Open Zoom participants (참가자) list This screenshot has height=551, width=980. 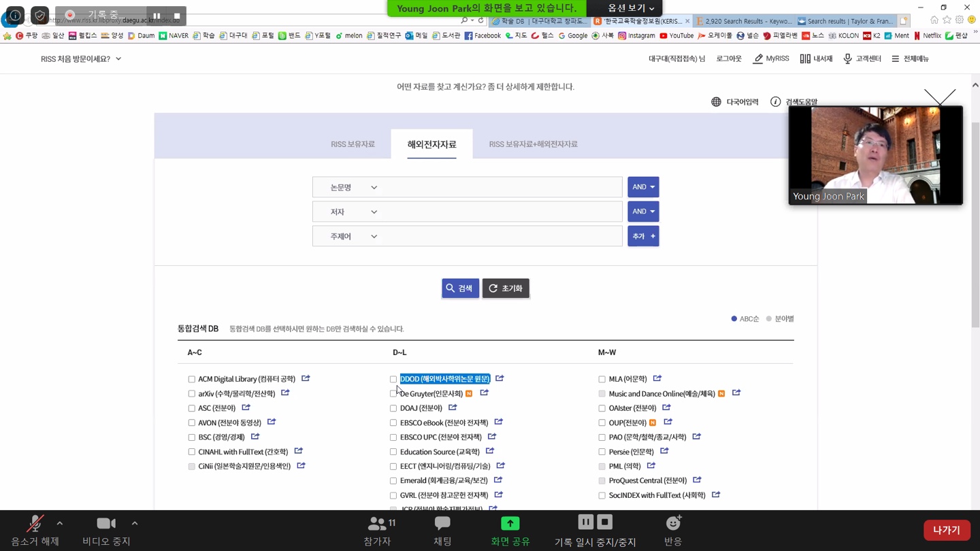pyautogui.click(x=378, y=530)
